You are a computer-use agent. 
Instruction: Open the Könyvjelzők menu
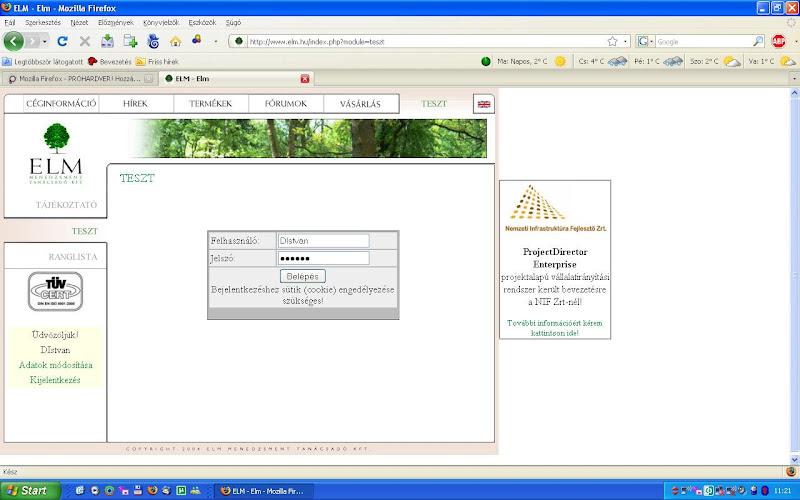pos(161,22)
